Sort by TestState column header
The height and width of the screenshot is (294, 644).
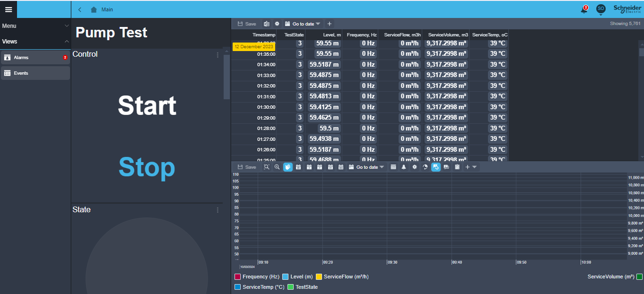(x=291, y=35)
